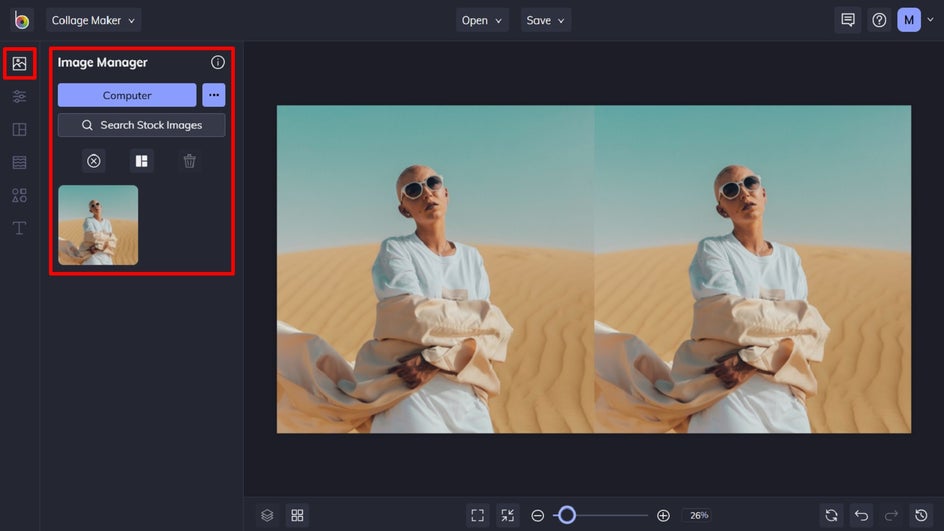Open the Image Manager sidebar tab

[x=19, y=63]
